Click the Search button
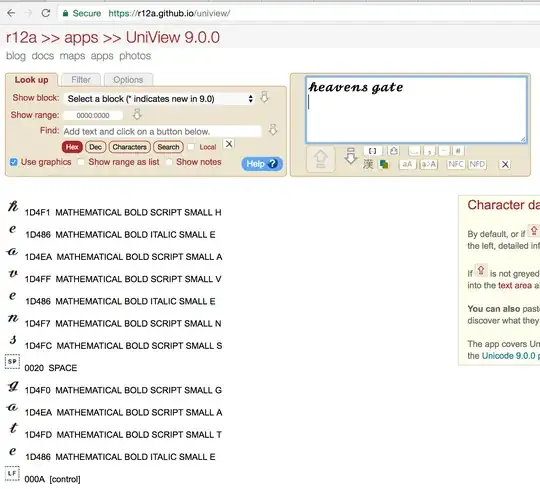The image size is (540, 489). [x=168, y=147]
